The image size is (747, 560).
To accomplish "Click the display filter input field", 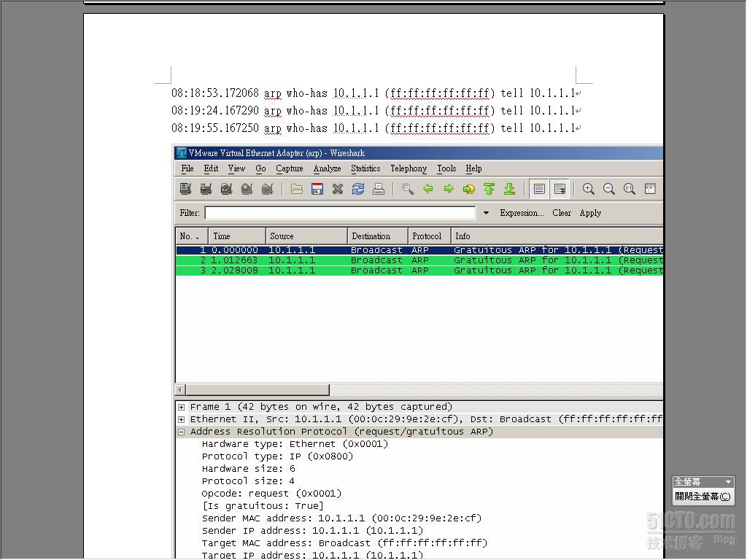I will 340,213.
